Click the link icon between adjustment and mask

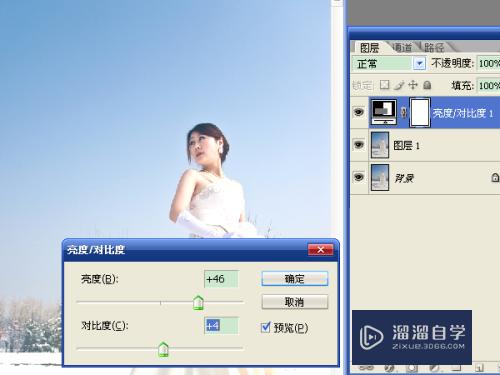pos(403,113)
